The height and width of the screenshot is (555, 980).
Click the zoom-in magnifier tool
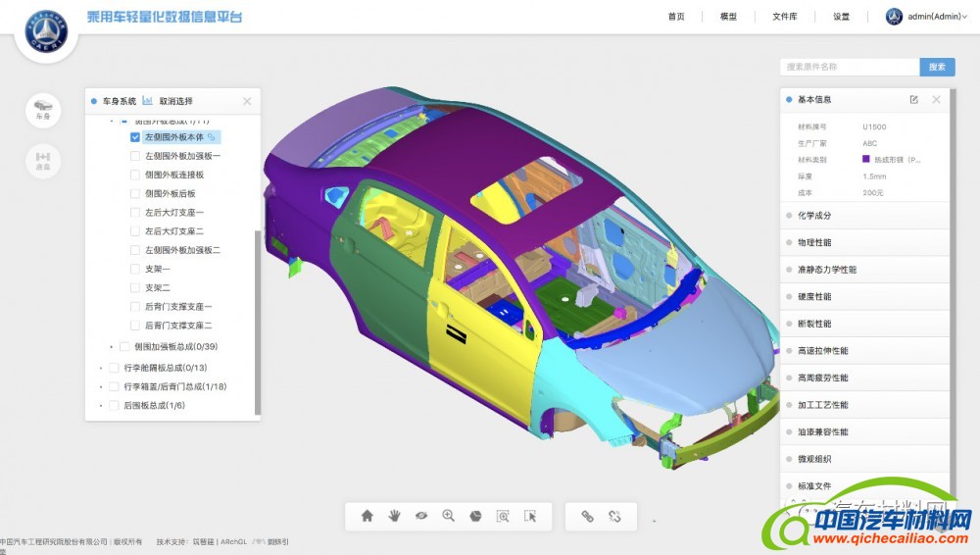(449, 516)
